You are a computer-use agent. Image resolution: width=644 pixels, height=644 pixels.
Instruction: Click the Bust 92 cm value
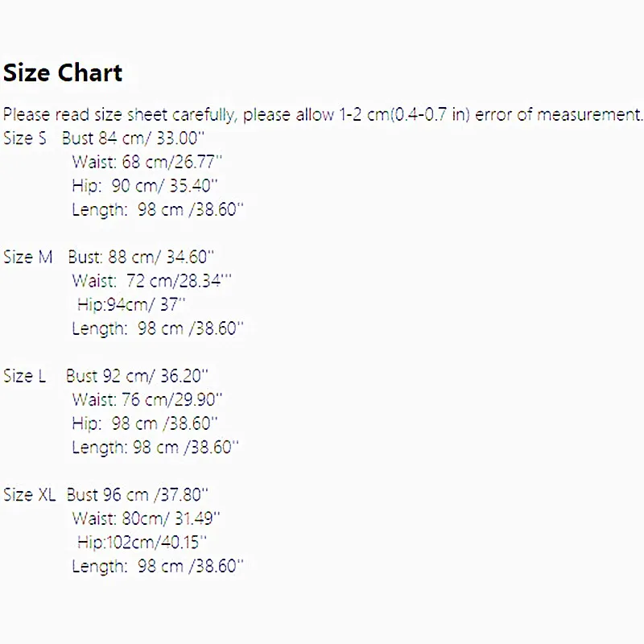point(137,375)
